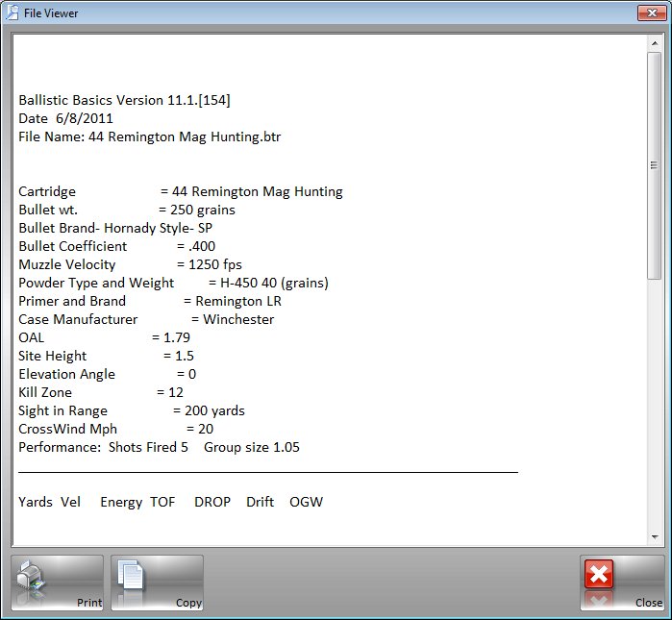Click the Sight in Range 200 yards line
Screen dimensions: 672x620
[132, 410]
